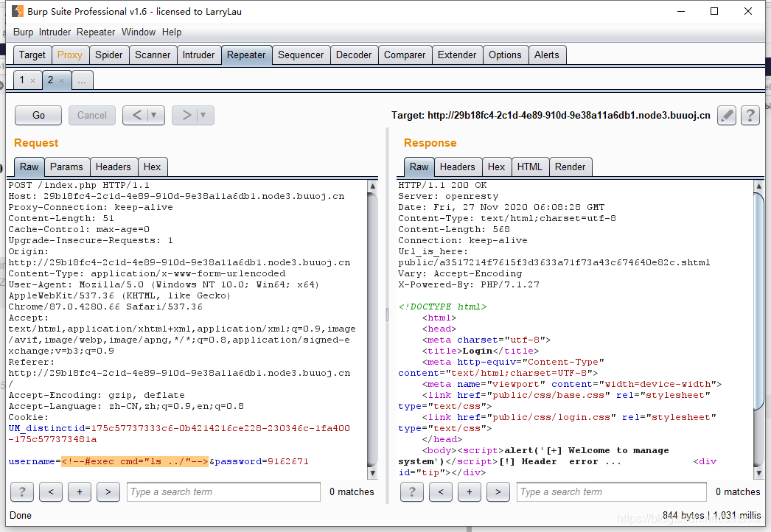Switch to the Alerts tab
Screen dimensions: 771x532
pyautogui.click(x=547, y=55)
